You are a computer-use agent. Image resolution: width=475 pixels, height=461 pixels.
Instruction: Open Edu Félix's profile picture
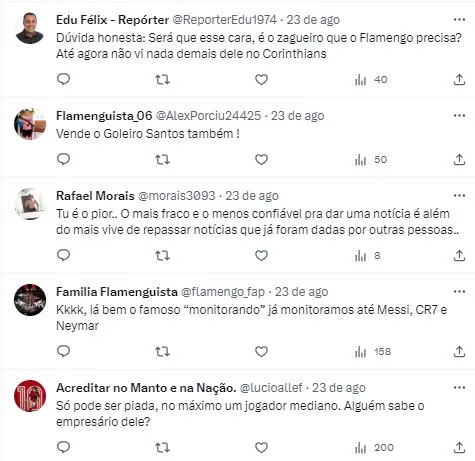tap(30, 28)
